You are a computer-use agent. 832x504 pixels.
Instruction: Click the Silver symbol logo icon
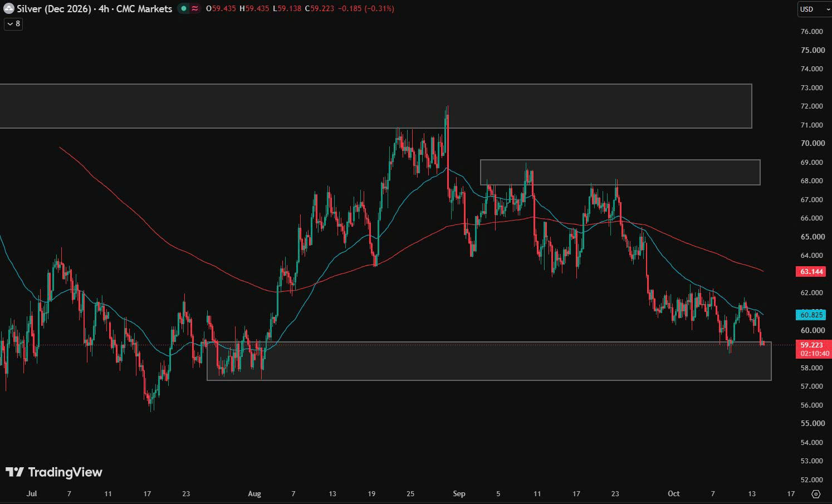click(9, 8)
